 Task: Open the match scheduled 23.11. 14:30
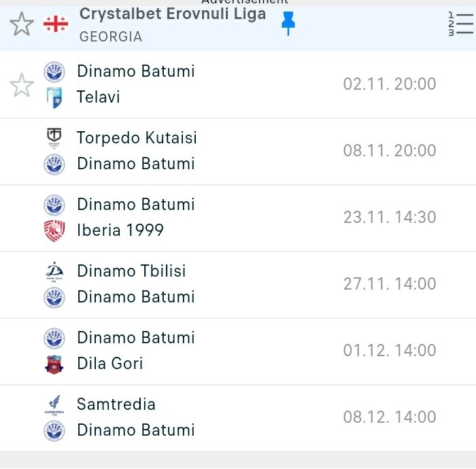238,218
